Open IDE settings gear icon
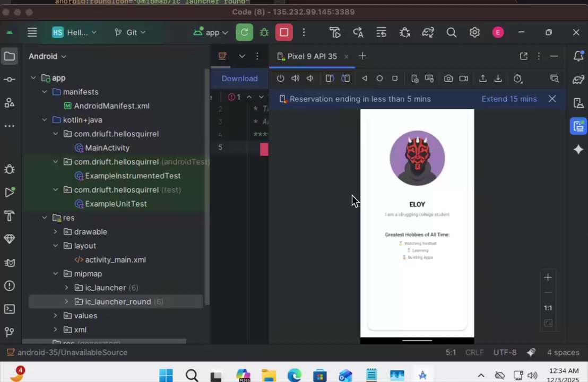 pyautogui.click(x=475, y=32)
